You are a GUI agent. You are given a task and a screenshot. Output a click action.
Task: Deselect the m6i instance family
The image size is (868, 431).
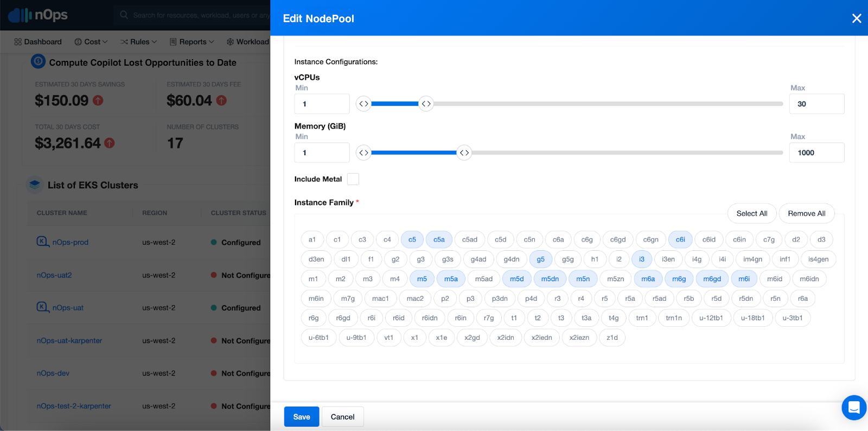[x=744, y=278]
